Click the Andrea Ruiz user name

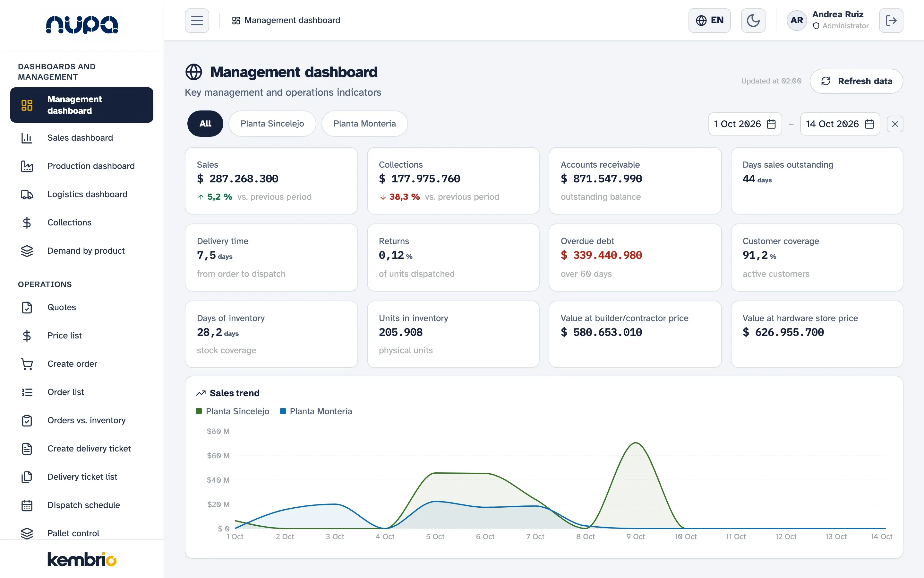coord(838,14)
